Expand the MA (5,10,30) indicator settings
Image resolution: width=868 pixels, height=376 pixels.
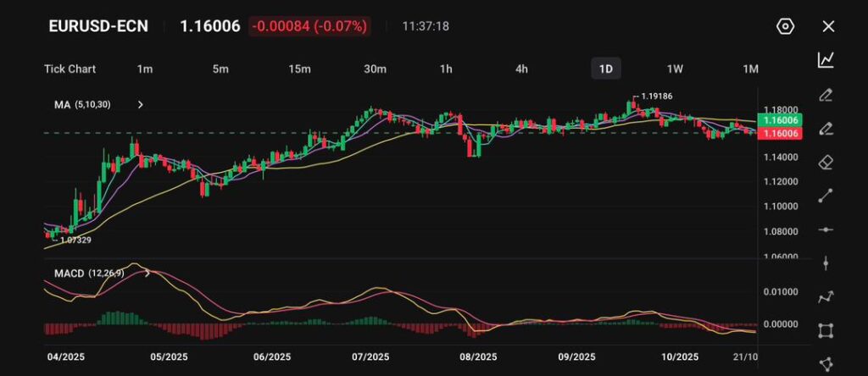141,105
